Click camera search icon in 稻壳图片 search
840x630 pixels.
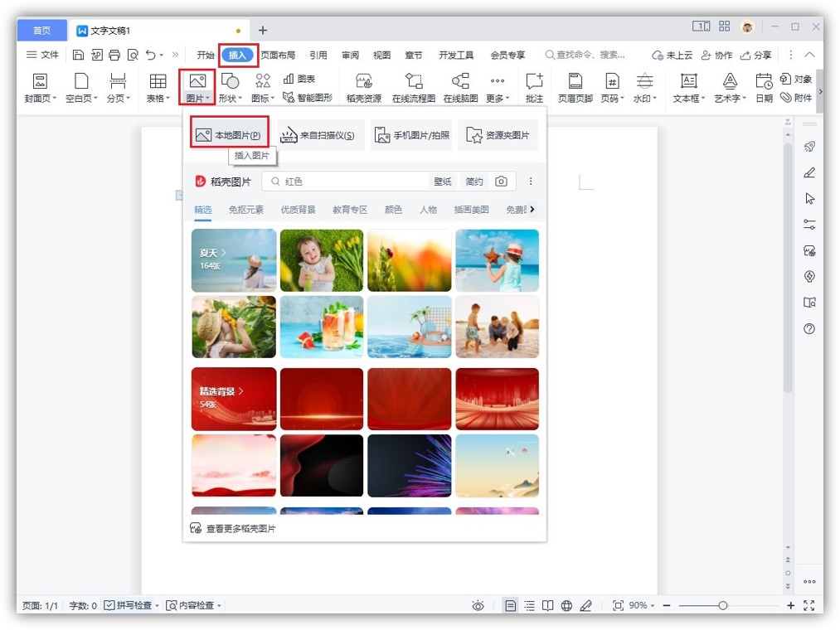501,182
